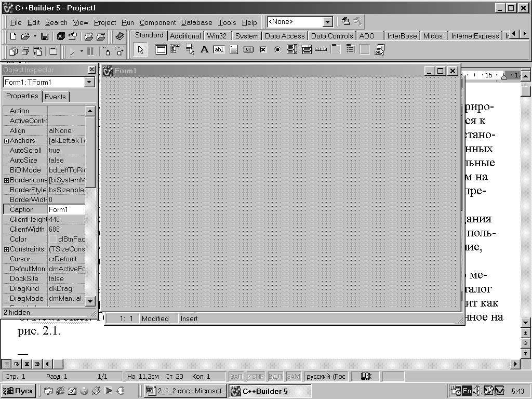Expand the BorderIcons property
The width and height of the screenshot is (532, 399).
coord(6,180)
